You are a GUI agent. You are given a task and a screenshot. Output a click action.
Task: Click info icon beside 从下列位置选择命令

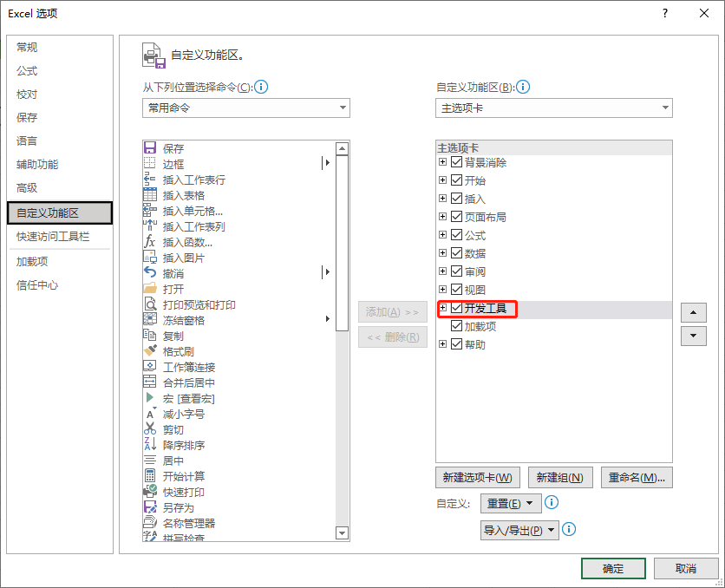pos(261,87)
